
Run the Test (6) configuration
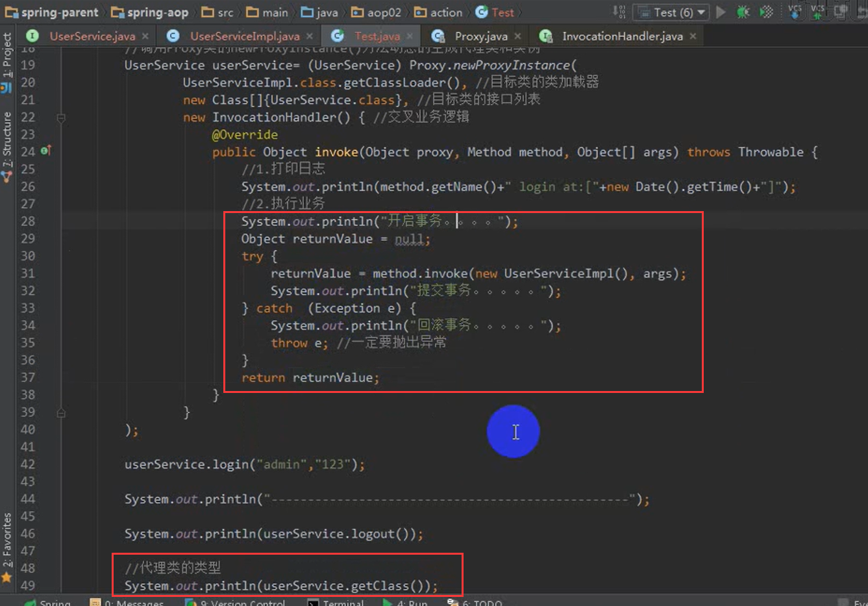pyautogui.click(x=721, y=12)
